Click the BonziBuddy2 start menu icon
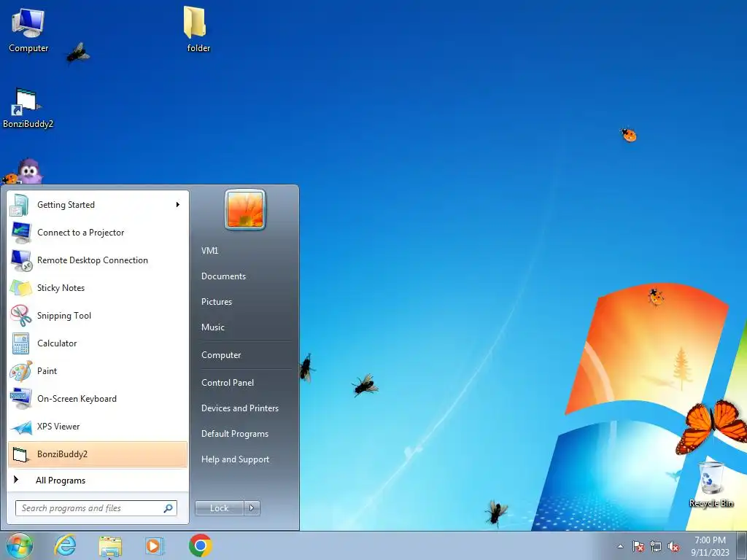The width and height of the screenshot is (747, 560). tap(20, 454)
